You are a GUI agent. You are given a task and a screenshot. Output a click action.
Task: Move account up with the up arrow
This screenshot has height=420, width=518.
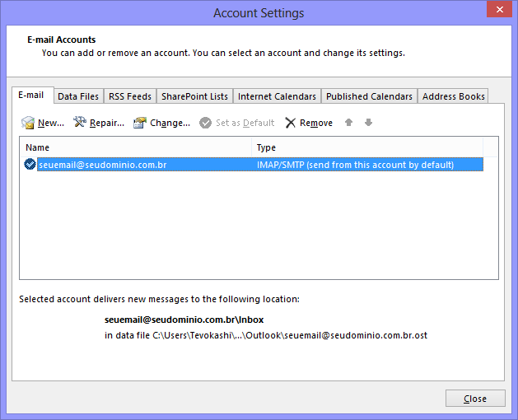click(x=348, y=123)
